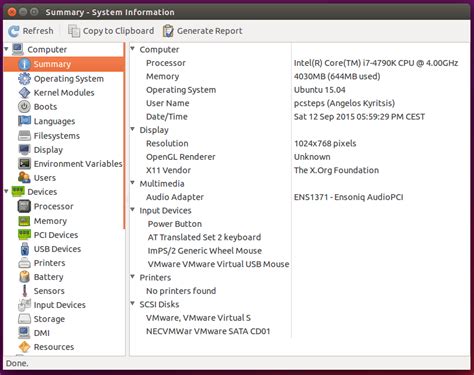Collapse the Input Devices summary section
Viewport: 474px width, 375px height.
(133, 210)
